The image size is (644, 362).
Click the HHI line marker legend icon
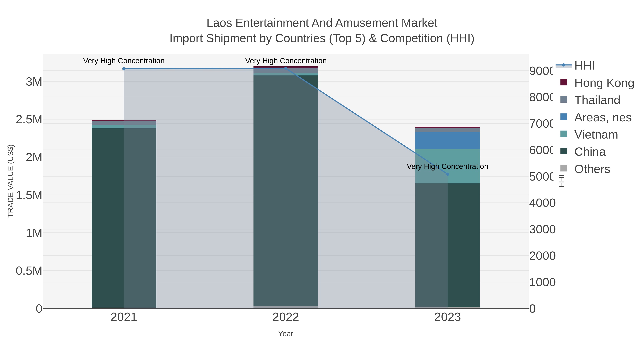click(x=563, y=65)
